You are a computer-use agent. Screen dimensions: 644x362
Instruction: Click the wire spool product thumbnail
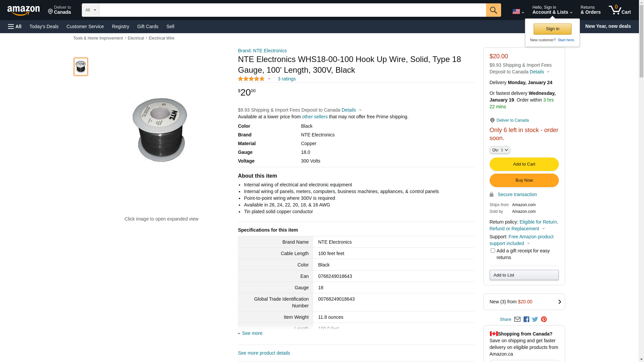coord(81,67)
